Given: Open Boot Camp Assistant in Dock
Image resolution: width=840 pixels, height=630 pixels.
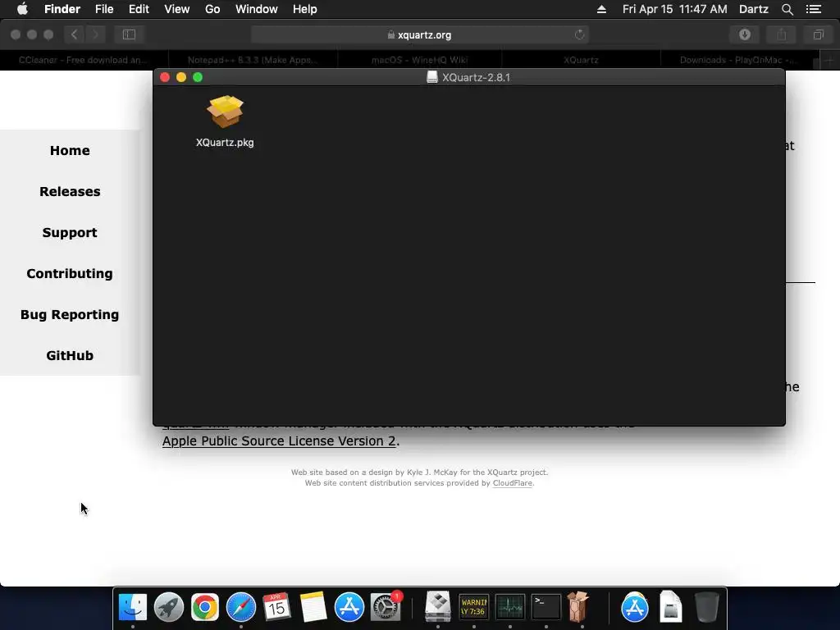Looking at the screenshot, I should [x=438, y=607].
